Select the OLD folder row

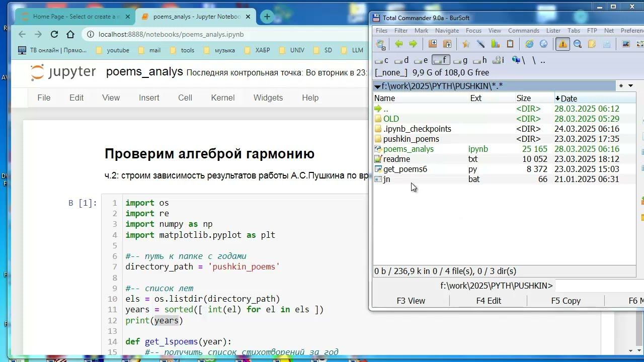pyautogui.click(x=505, y=119)
